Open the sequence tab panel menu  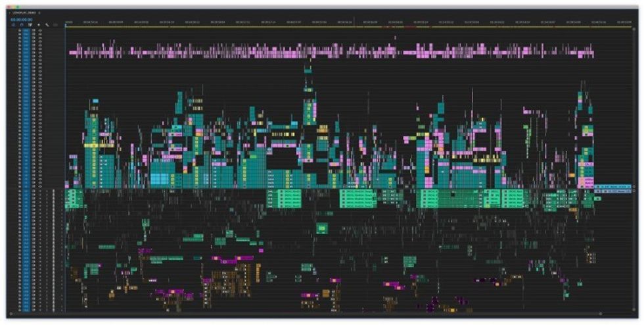click(x=39, y=13)
